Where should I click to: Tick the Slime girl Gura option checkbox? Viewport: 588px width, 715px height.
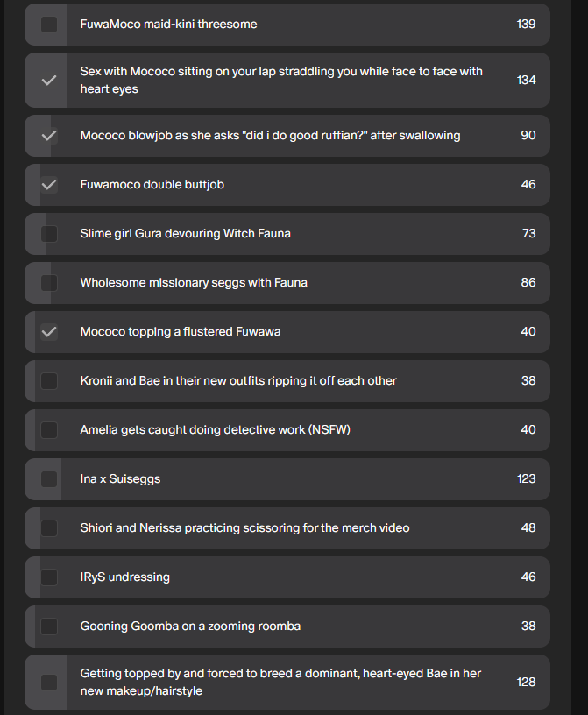pos(49,234)
